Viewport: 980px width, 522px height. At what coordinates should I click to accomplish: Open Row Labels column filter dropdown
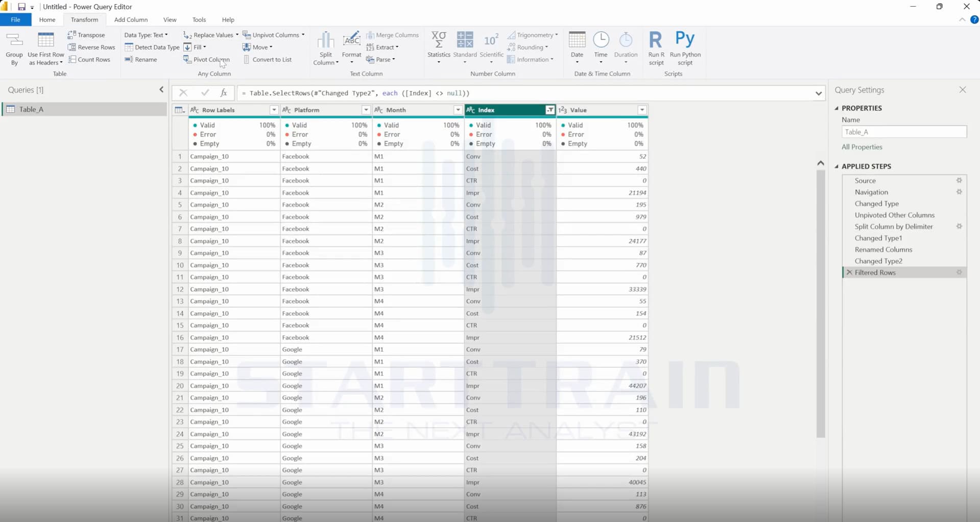coord(274,110)
